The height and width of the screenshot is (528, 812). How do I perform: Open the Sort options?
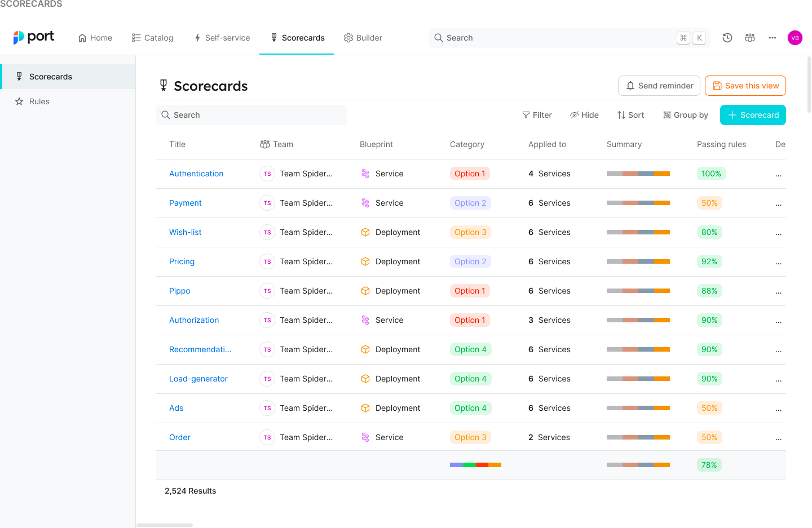click(630, 115)
